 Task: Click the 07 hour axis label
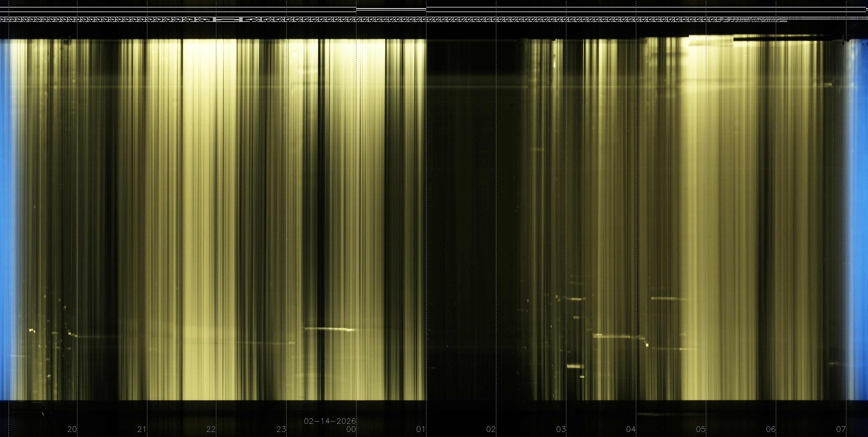(x=841, y=429)
